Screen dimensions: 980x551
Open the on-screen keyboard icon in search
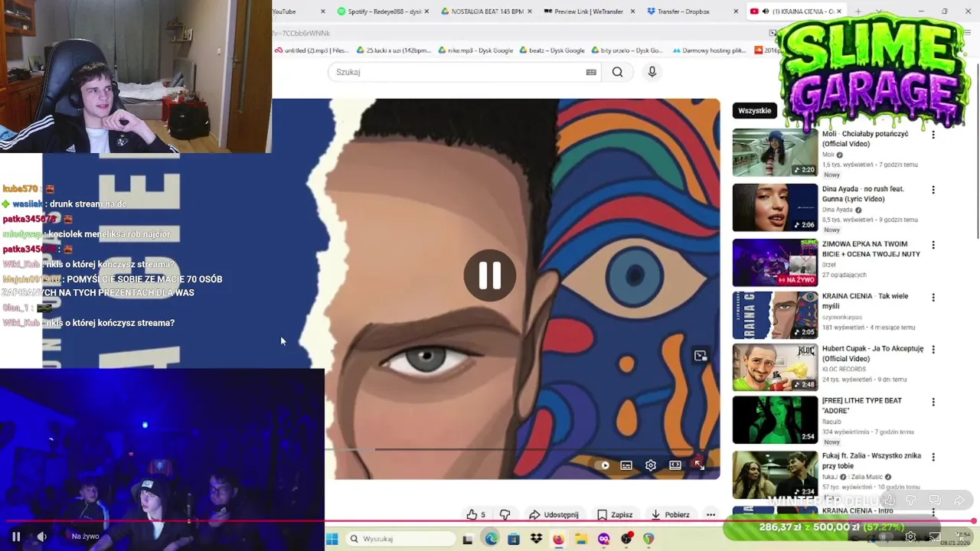pos(591,72)
